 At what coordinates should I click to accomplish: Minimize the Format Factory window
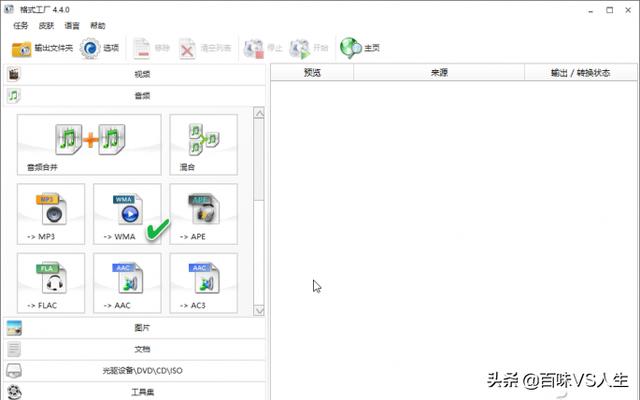[x=591, y=11]
